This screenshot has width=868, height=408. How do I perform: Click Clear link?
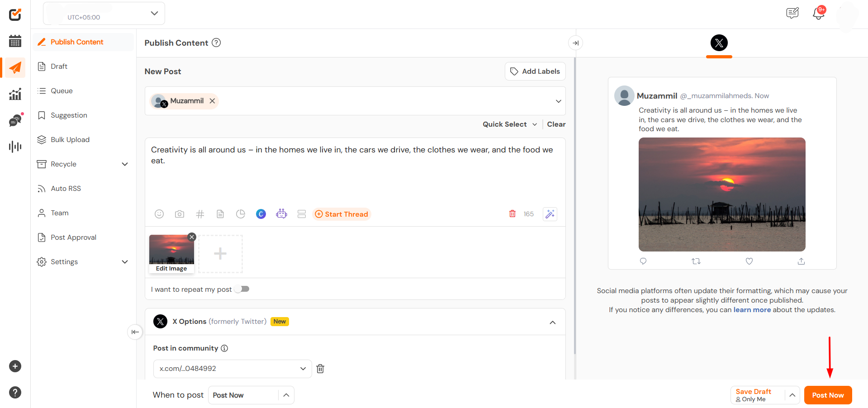click(556, 124)
